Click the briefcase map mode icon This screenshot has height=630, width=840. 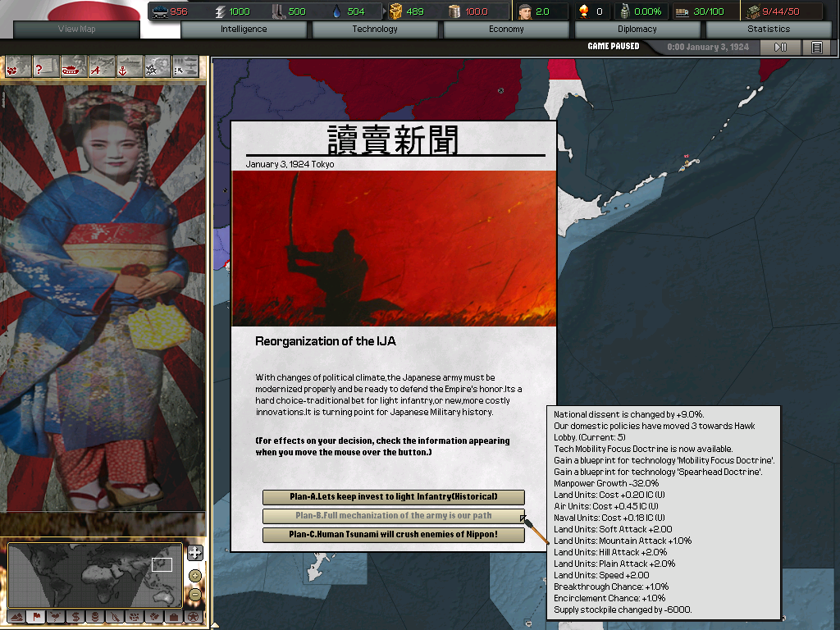click(x=173, y=616)
